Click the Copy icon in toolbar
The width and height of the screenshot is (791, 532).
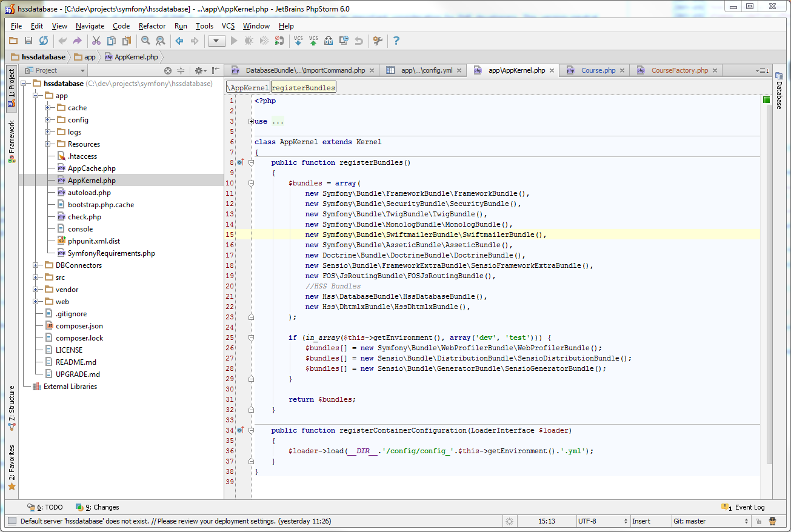(x=112, y=41)
